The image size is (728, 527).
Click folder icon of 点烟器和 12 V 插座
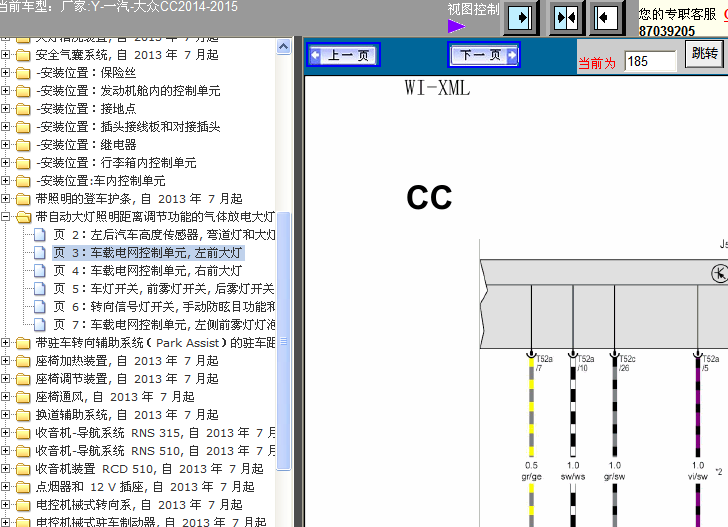coord(23,487)
